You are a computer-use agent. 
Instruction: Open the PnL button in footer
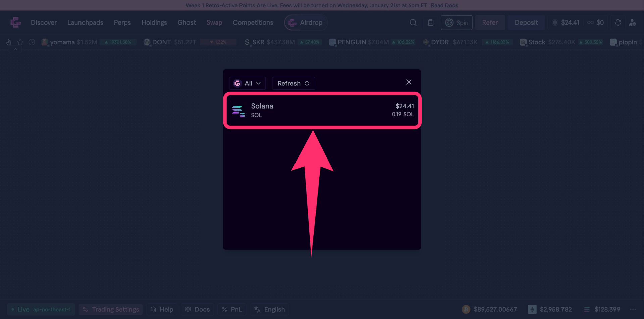pyautogui.click(x=232, y=309)
